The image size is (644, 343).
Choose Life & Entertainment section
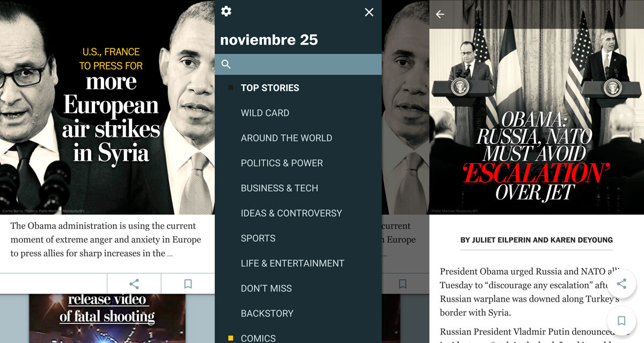(292, 263)
